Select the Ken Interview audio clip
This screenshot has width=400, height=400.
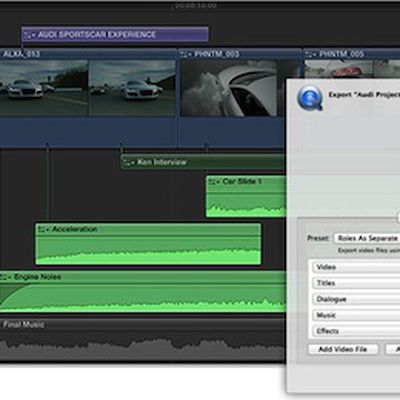(203, 162)
